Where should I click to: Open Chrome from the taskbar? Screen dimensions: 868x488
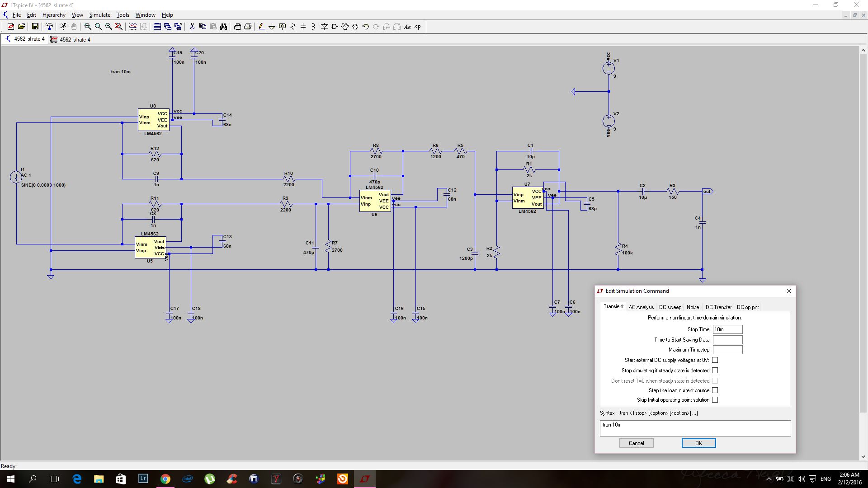coord(165,479)
